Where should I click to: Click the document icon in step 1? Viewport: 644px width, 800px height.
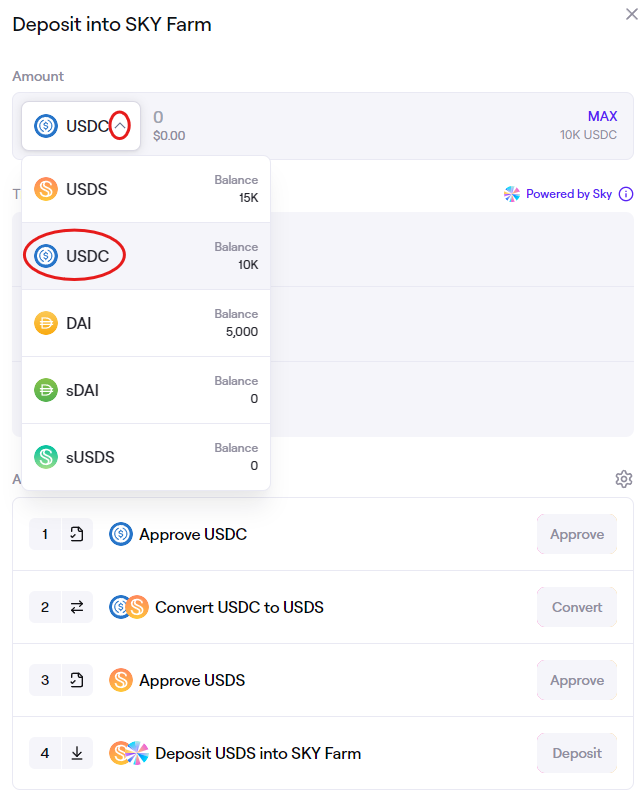77,535
